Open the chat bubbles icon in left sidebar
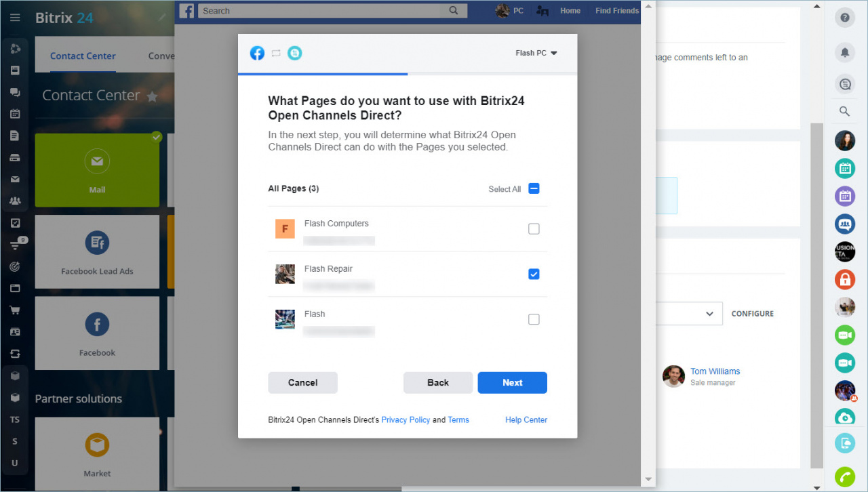This screenshot has width=868, height=492. click(x=15, y=92)
